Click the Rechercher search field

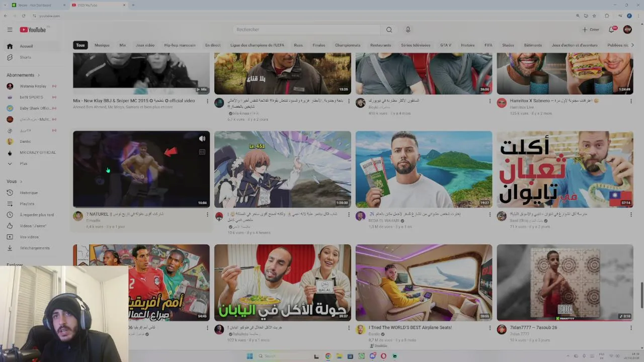click(x=307, y=30)
